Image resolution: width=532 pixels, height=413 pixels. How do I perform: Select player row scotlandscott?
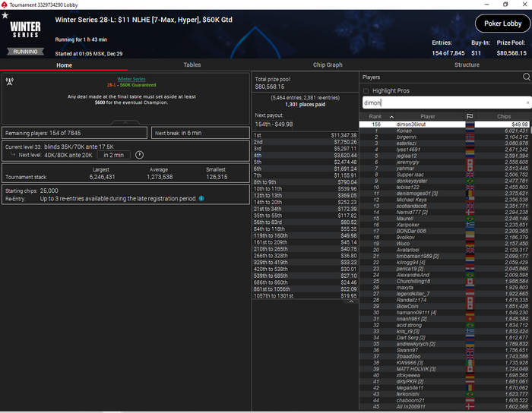(x=444, y=206)
